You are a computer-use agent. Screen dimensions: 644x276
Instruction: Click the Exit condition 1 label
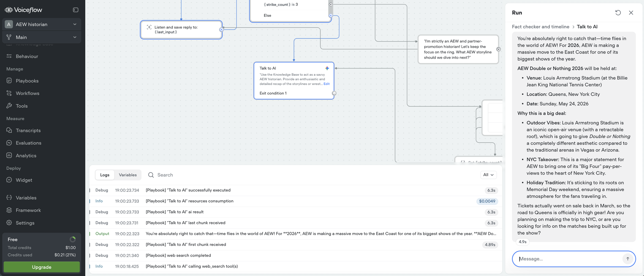pyautogui.click(x=273, y=93)
